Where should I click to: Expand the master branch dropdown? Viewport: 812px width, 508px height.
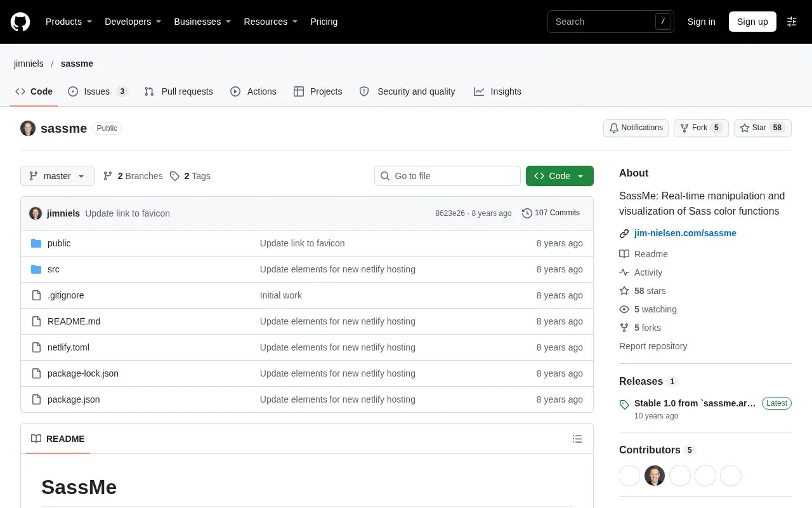(57, 176)
